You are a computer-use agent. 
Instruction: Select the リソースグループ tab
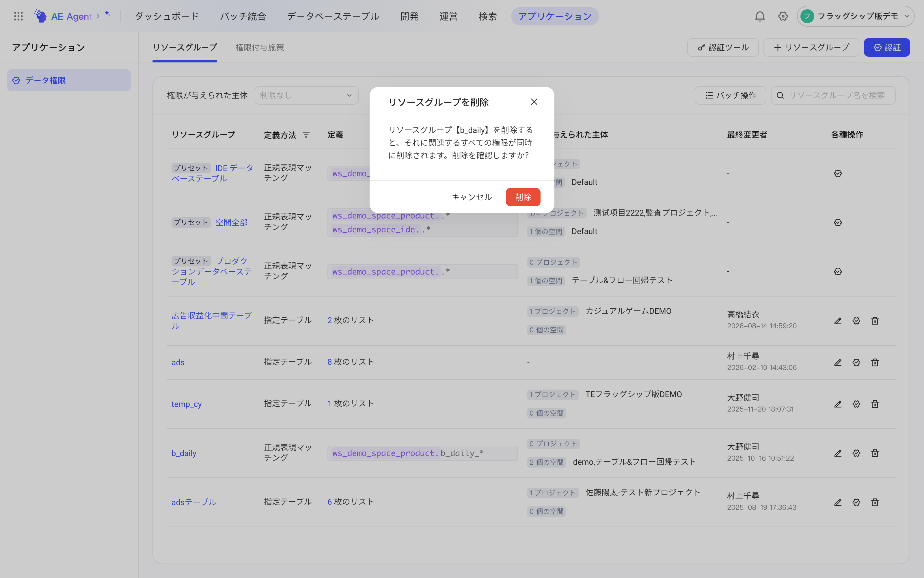coord(185,47)
